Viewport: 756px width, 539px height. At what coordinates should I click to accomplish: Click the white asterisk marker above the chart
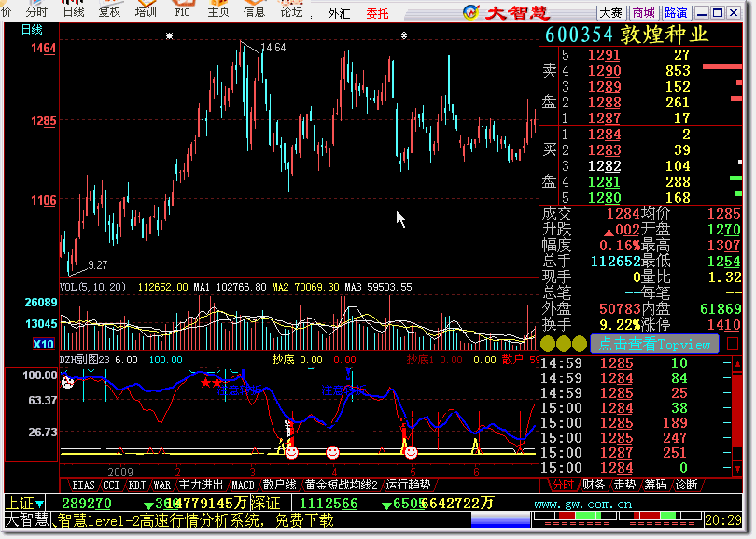pyautogui.click(x=169, y=35)
